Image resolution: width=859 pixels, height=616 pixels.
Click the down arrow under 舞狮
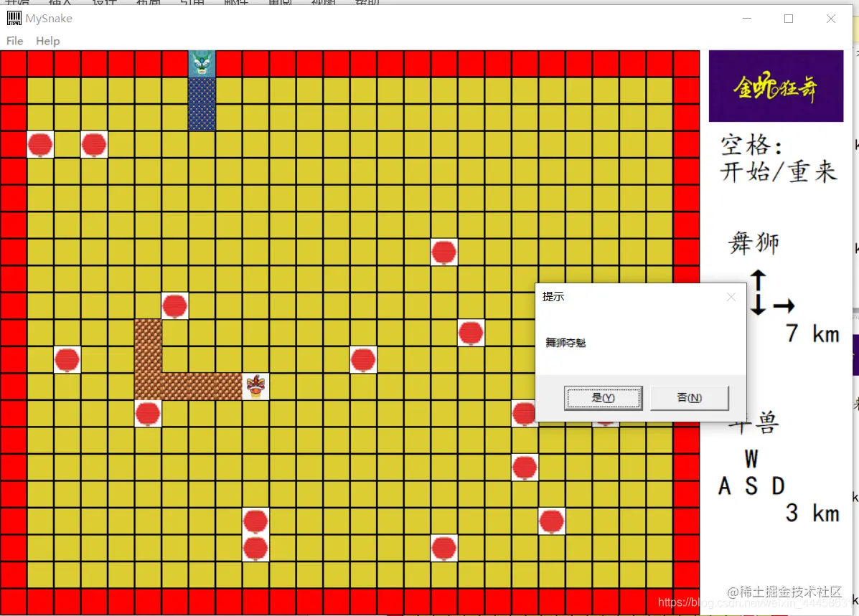click(759, 305)
